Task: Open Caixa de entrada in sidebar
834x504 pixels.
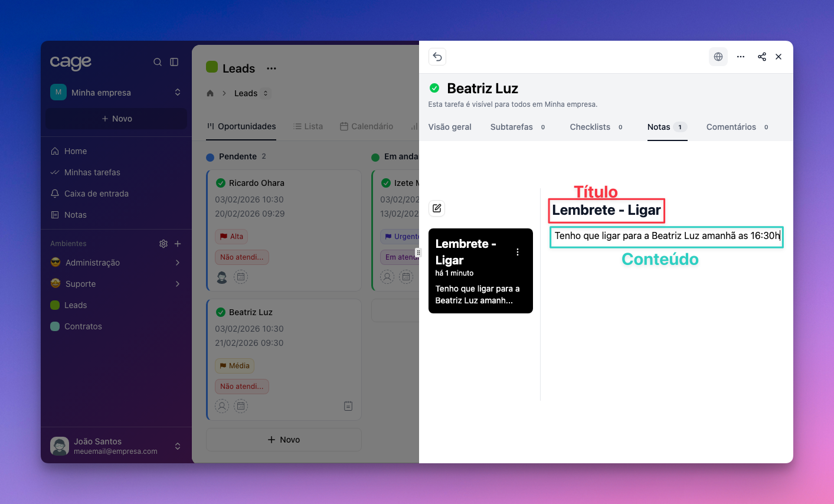Action: 96,194
